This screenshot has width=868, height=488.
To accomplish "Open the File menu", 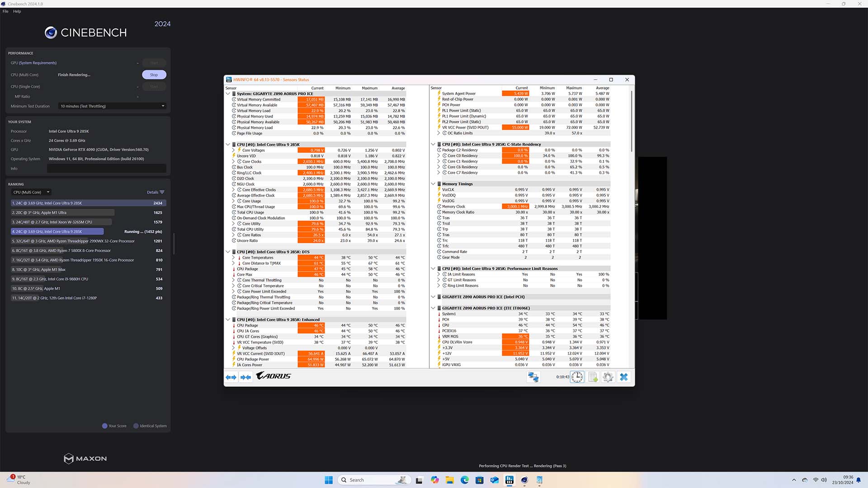I will click(5, 11).
